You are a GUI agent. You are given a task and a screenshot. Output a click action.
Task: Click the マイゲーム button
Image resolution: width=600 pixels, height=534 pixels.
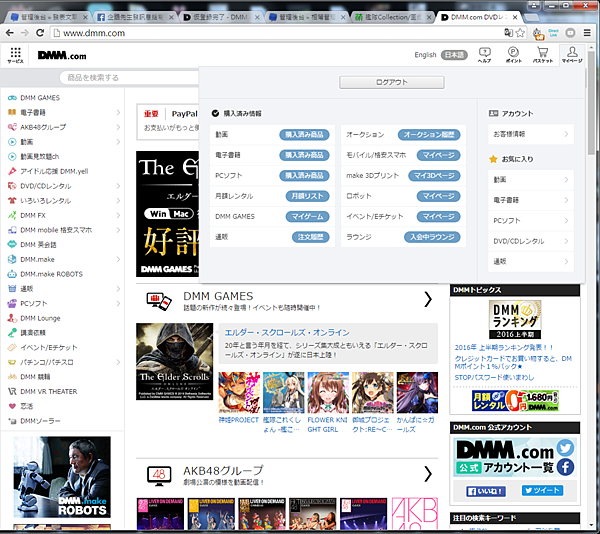pos(307,217)
